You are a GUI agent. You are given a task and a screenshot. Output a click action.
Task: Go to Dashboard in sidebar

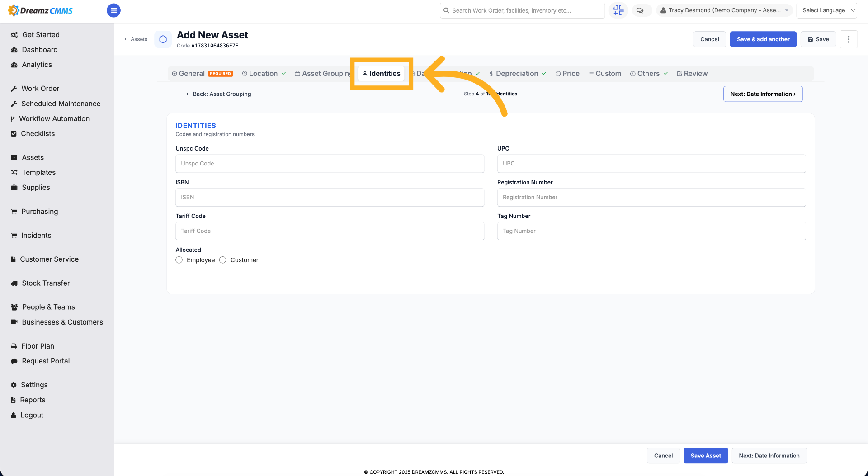34,50
